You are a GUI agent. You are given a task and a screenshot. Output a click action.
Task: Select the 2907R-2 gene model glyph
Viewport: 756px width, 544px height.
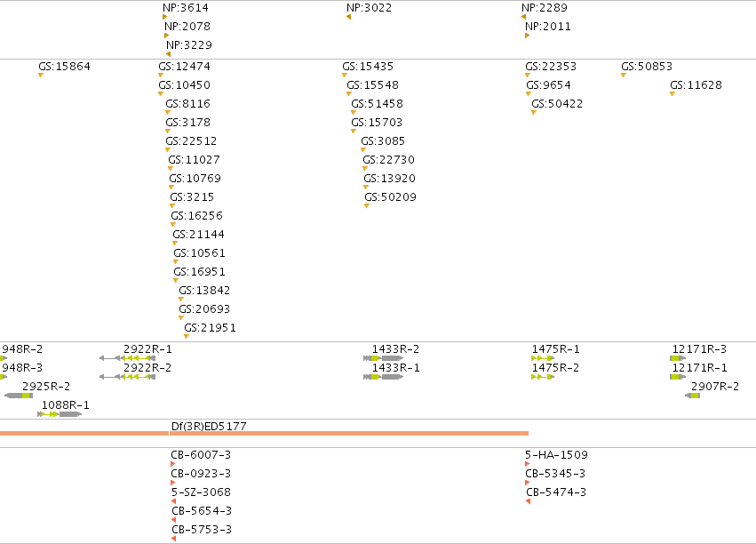coord(692,396)
